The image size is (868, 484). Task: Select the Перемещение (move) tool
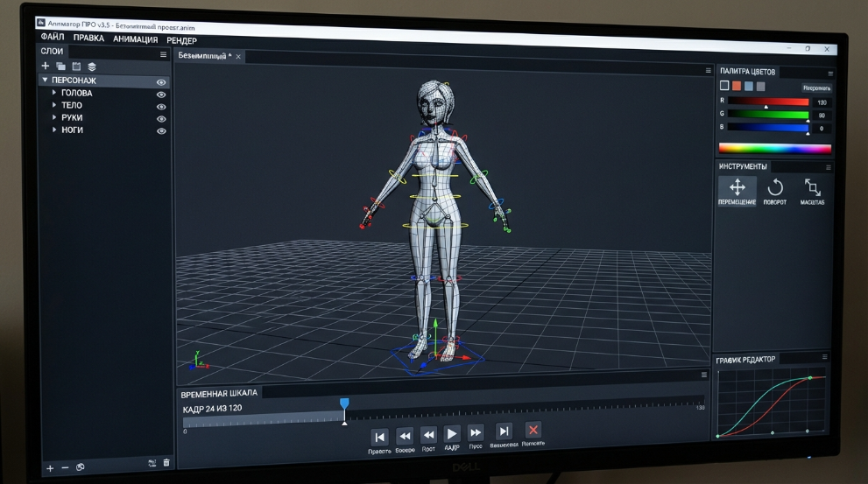pos(737,190)
